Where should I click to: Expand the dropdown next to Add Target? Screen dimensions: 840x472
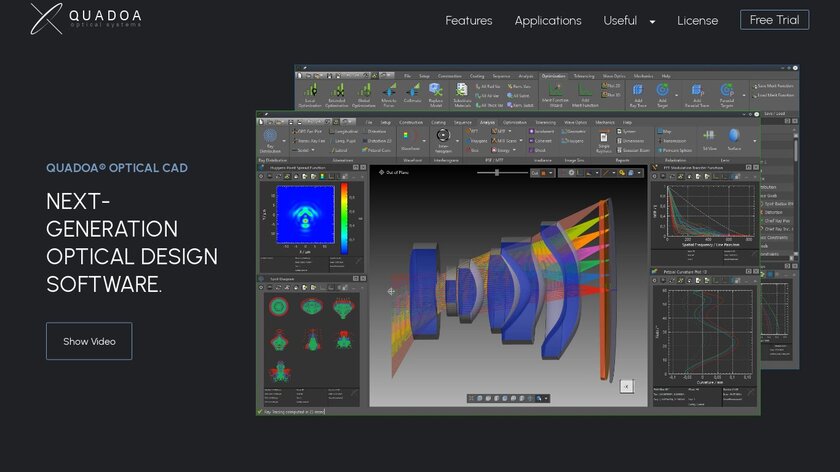click(677, 95)
